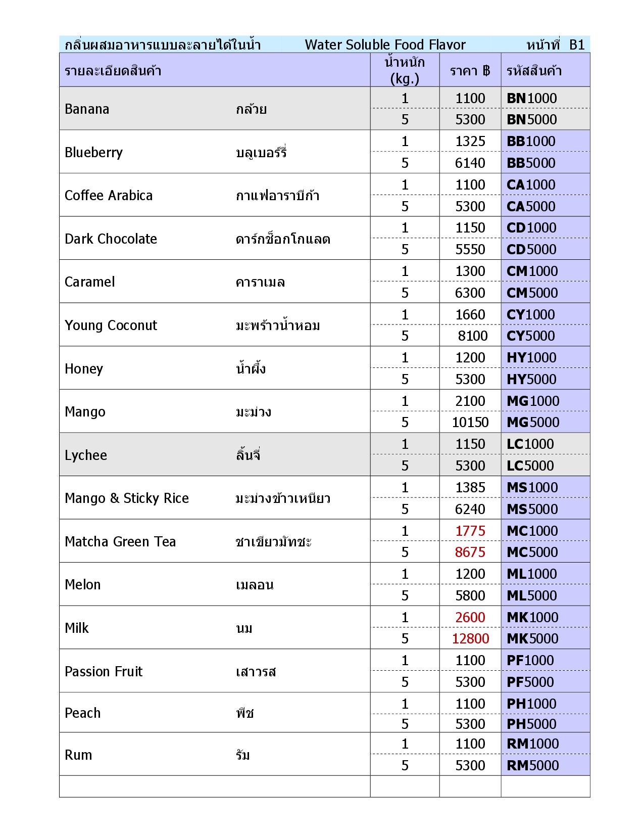Select product code RM1000
The height and width of the screenshot is (834, 644).
[532, 744]
